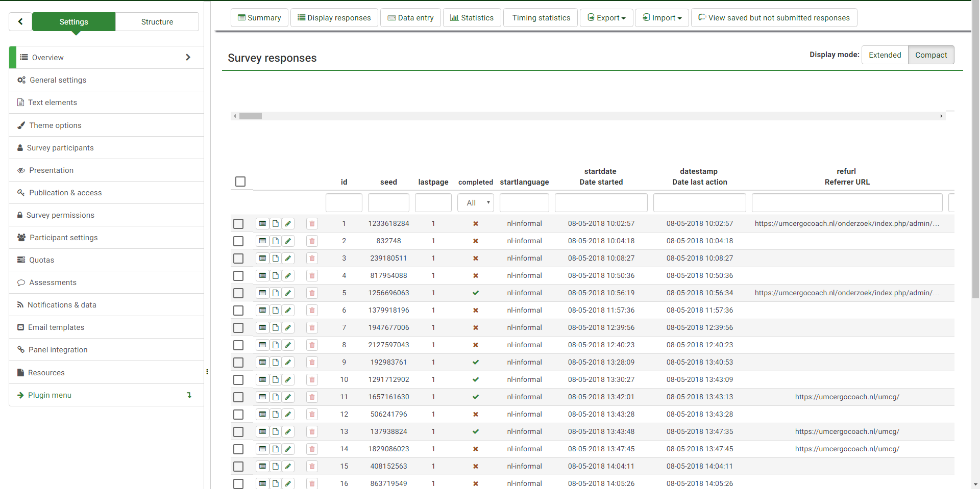
Task: Click the view details icon for response 1
Action: [262, 223]
